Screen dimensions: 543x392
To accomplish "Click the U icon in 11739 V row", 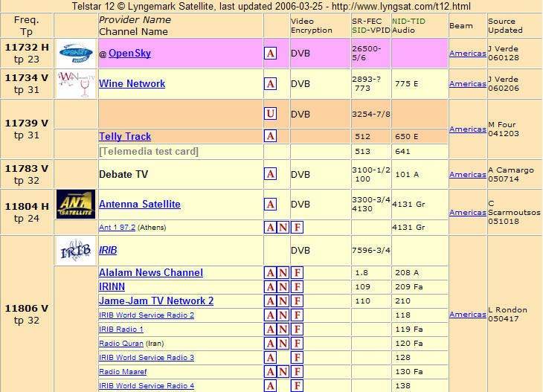I will click(271, 114).
